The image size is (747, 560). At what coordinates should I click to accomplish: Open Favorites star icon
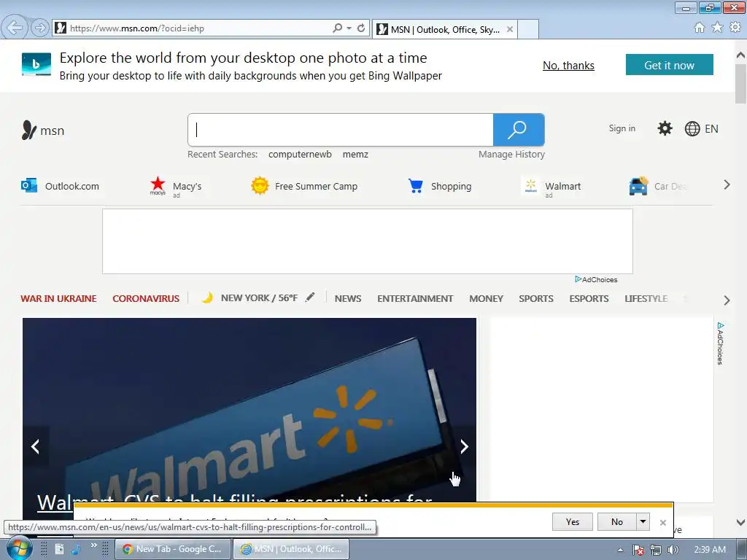click(717, 28)
